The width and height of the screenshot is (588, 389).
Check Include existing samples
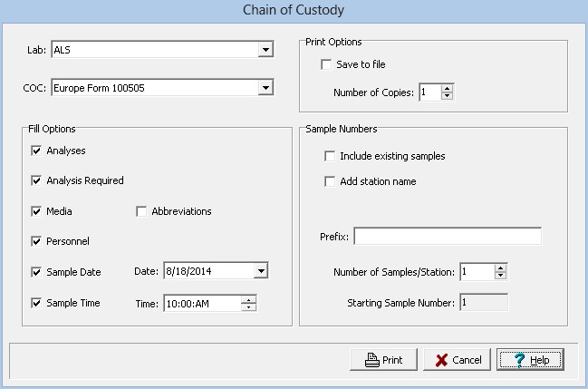(331, 156)
